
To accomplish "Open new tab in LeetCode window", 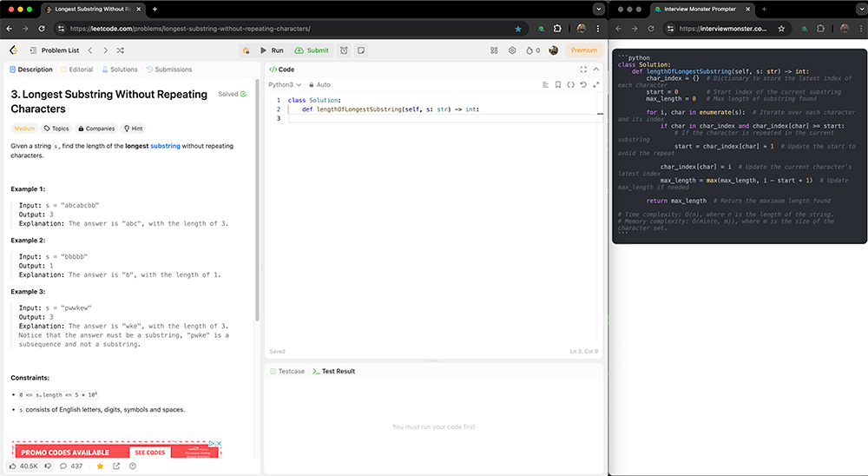I will click(x=155, y=9).
